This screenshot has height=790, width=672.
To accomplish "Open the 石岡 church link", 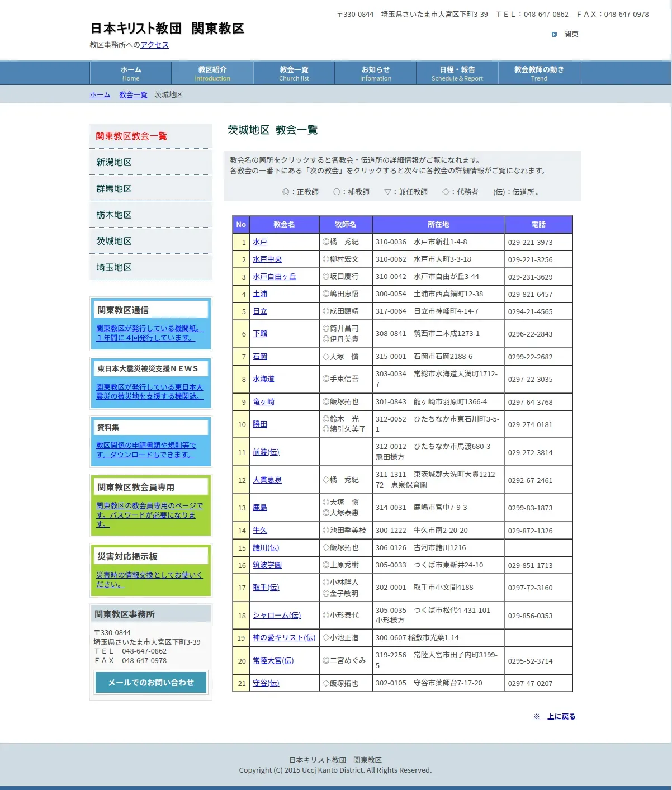I will (x=260, y=357).
